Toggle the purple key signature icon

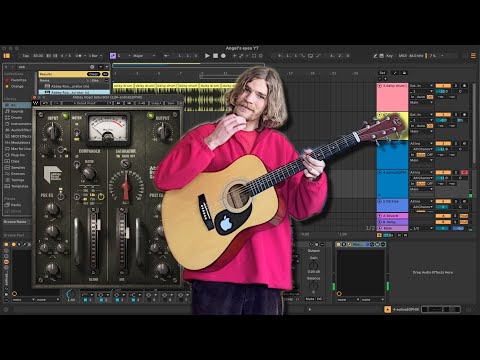(x=113, y=56)
